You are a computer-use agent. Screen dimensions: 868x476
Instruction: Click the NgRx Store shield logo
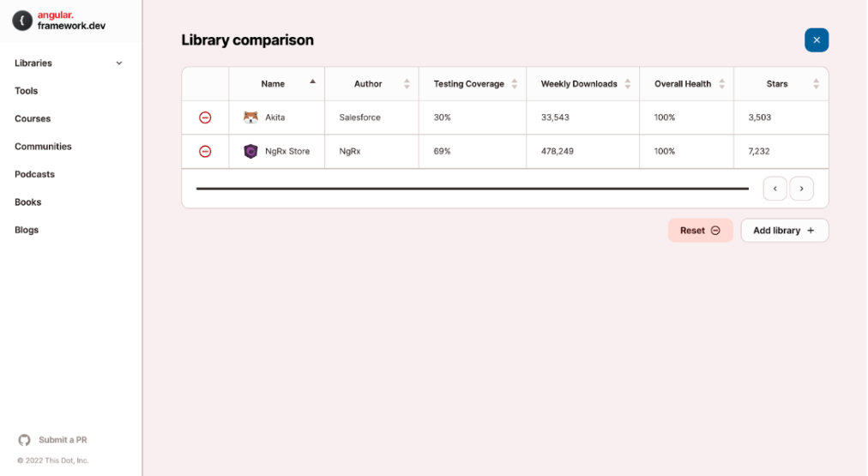pyautogui.click(x=250, y=151)
